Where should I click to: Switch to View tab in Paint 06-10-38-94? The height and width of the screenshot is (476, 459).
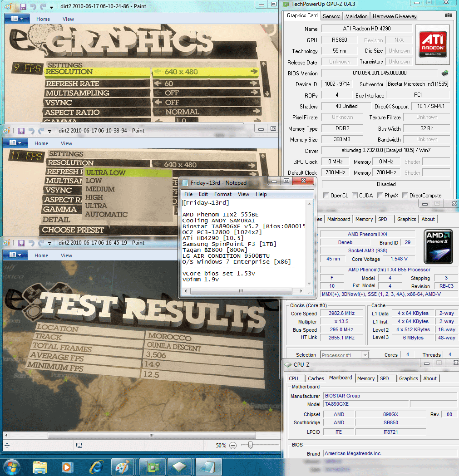(x=66, y=143)
